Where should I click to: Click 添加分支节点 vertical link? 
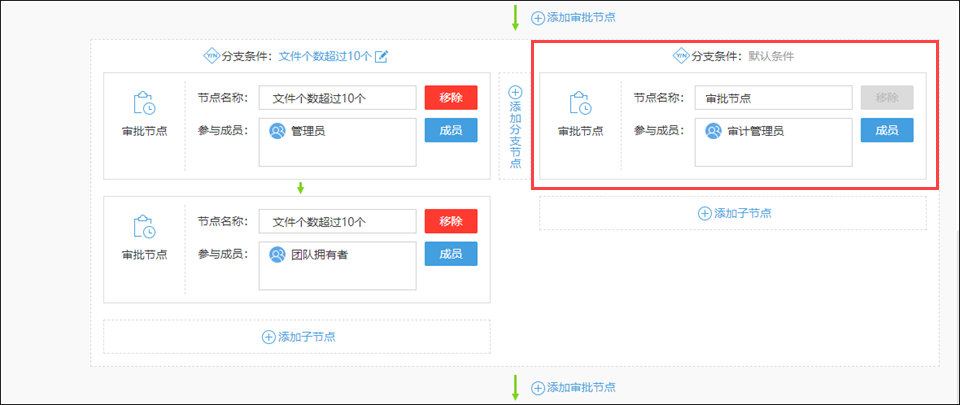pyautogui.click(x=516, y=135)
